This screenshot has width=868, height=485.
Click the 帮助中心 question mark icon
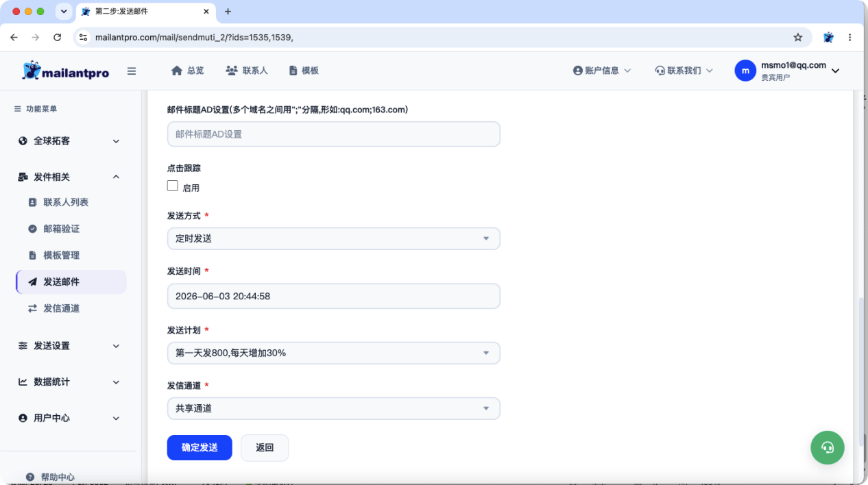[30, 477]
